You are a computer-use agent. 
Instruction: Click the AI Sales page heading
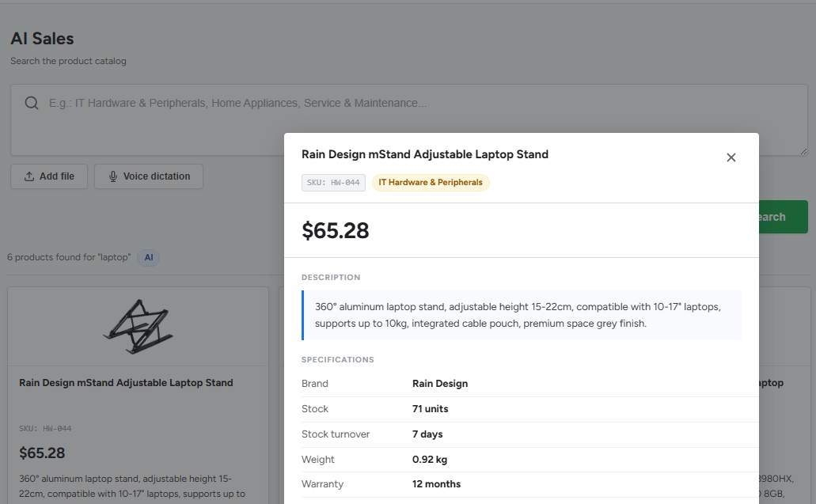[x=42, y=39]
